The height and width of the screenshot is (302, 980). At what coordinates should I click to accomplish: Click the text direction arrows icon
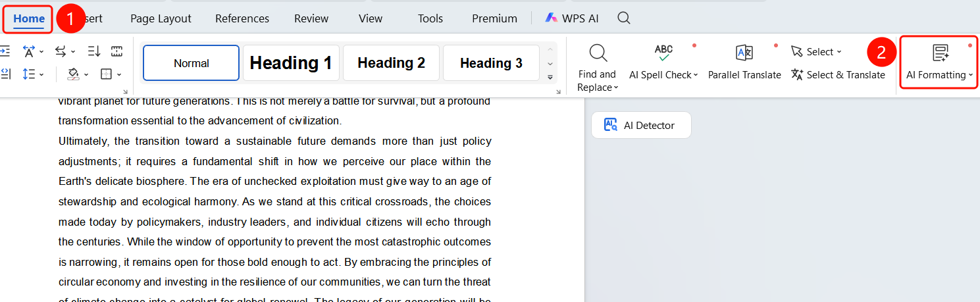[x=60, y=51]
